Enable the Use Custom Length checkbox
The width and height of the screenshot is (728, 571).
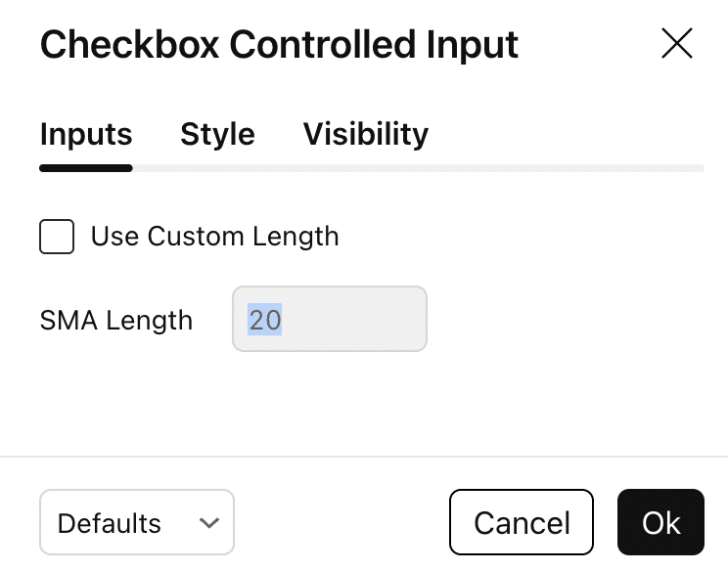[x=57, y=237]
